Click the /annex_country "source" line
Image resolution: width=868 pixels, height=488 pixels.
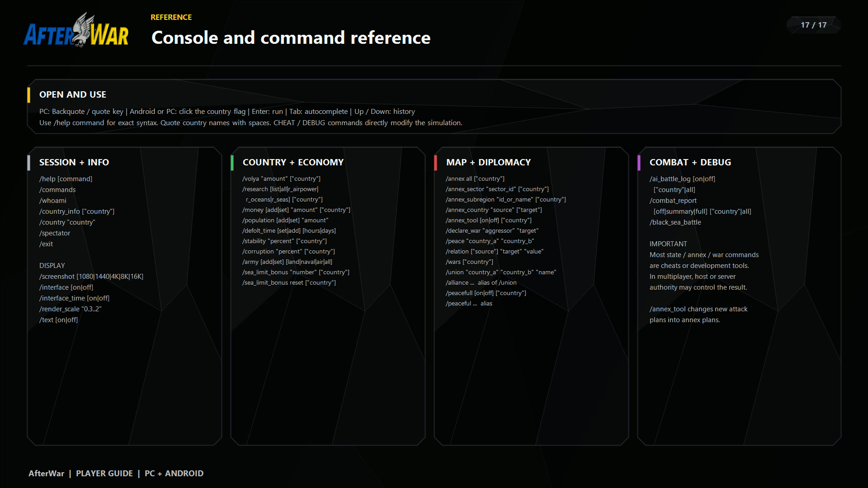pyautogui.click(x=494, y=210)
